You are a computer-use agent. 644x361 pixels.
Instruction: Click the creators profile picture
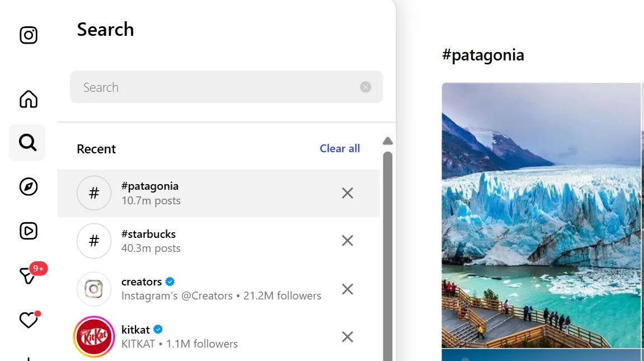[x=93, y=289]
